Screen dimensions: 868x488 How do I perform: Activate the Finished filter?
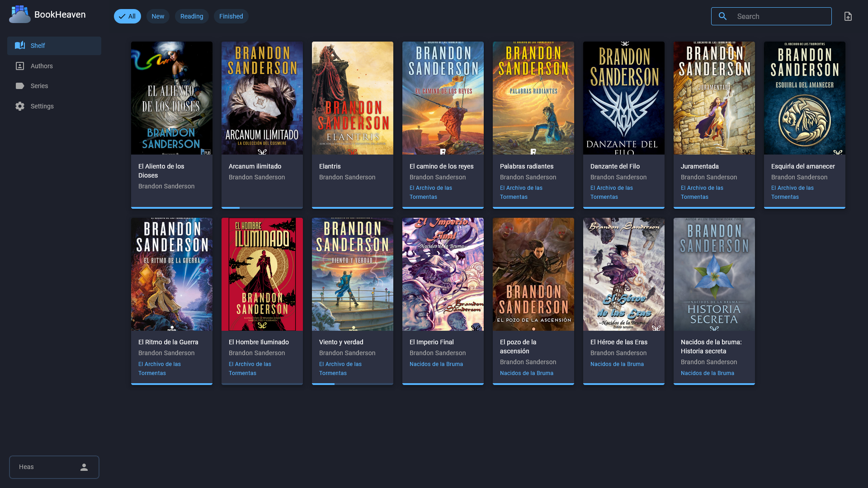tap(231, 16)
